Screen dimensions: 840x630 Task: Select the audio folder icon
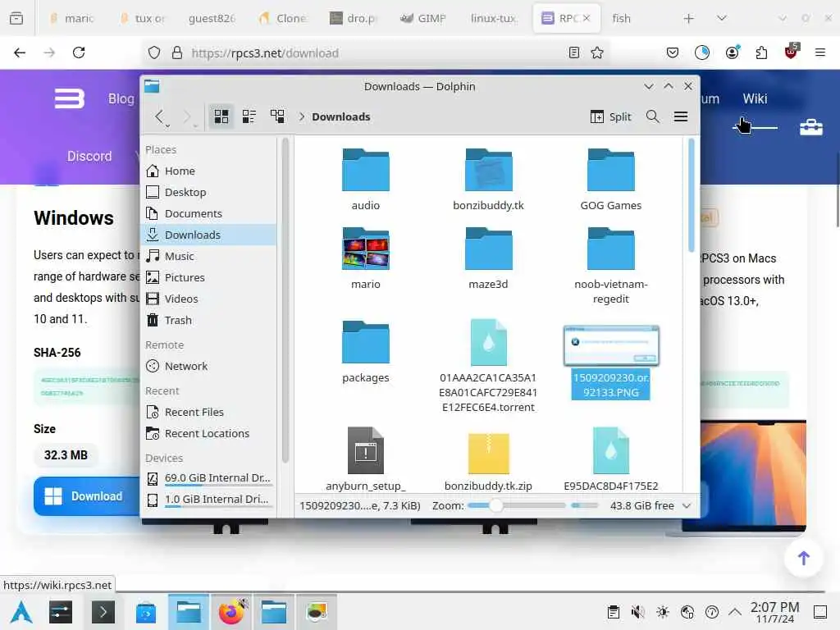[365, 171]
